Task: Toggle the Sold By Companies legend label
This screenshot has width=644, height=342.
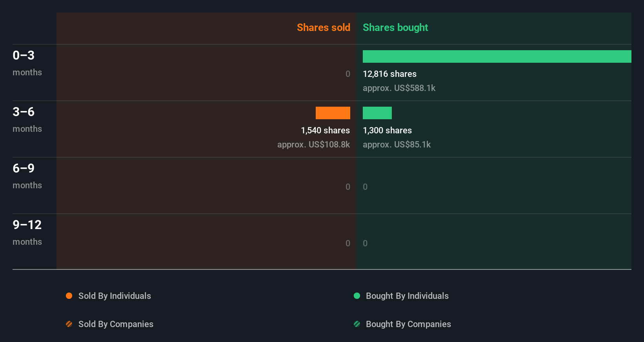Action: coord(116,324)
